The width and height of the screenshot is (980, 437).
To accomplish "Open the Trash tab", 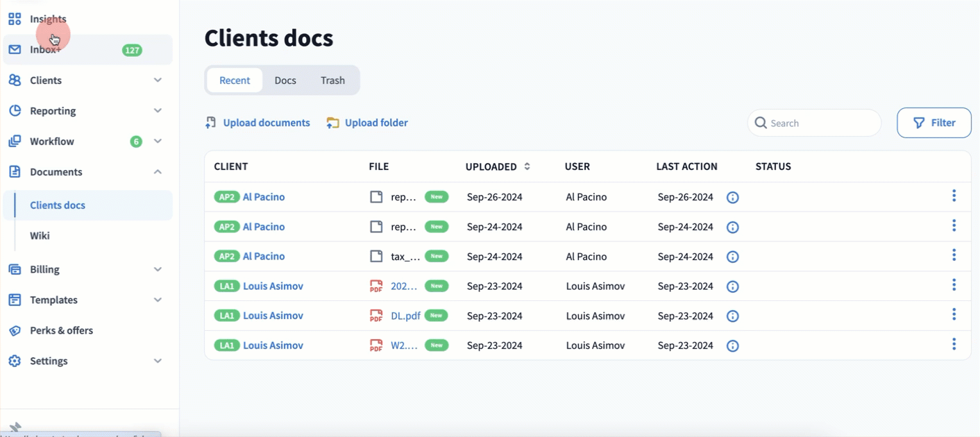I will [x=332, y=80].
